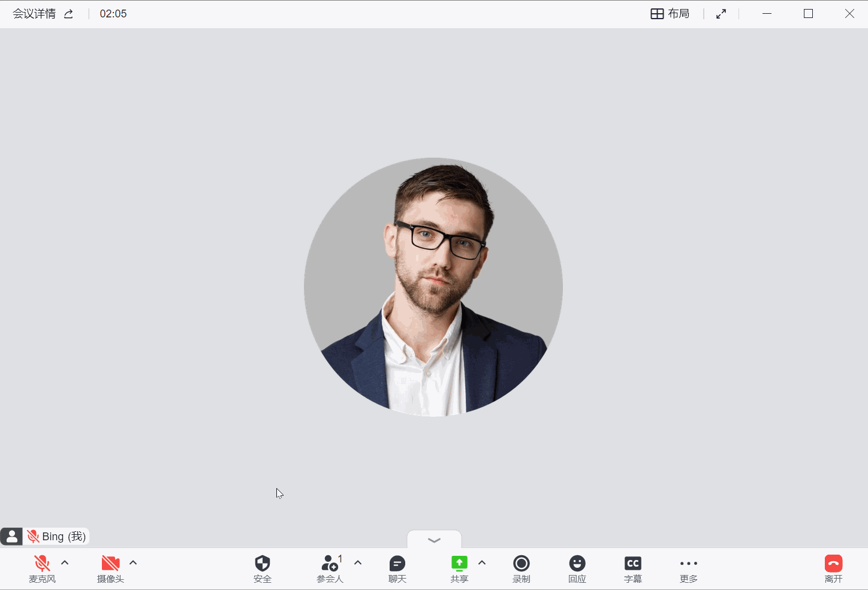Unmute the microphone (麦克风) button
This screenshot has height=590, width=868.
click(x=42, y=568)
